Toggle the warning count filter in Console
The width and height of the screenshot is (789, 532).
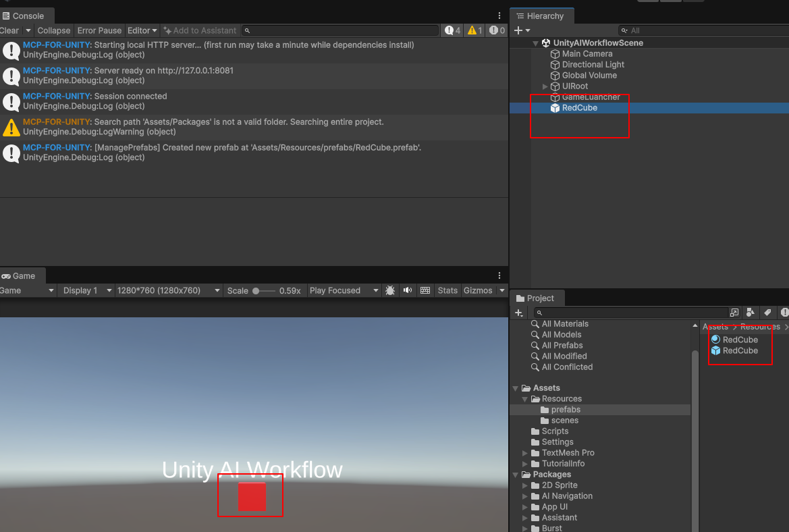[474, 30]
